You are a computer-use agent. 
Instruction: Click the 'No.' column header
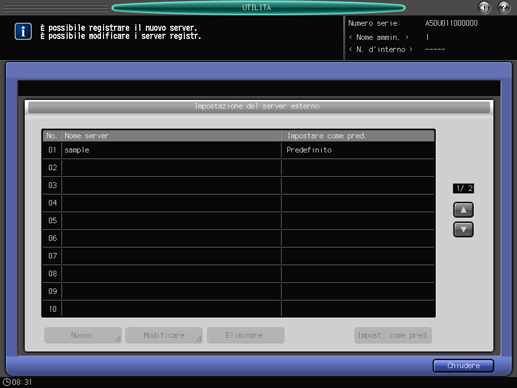coord(52,136)
